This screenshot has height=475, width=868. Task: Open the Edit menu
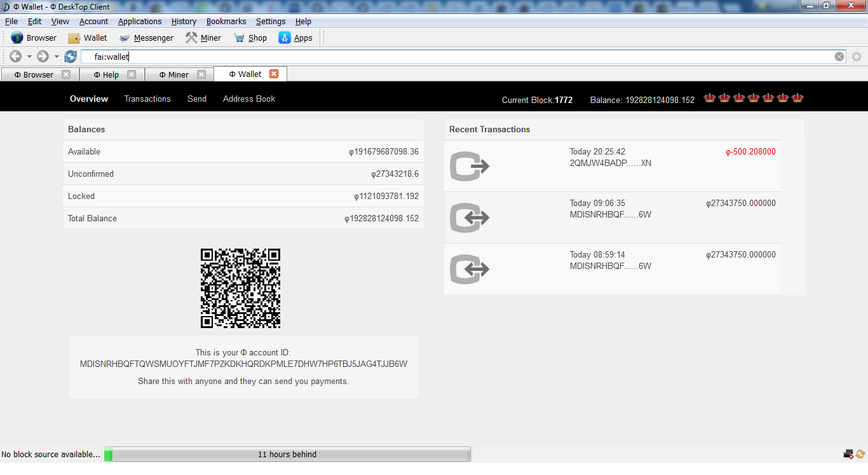34,21
